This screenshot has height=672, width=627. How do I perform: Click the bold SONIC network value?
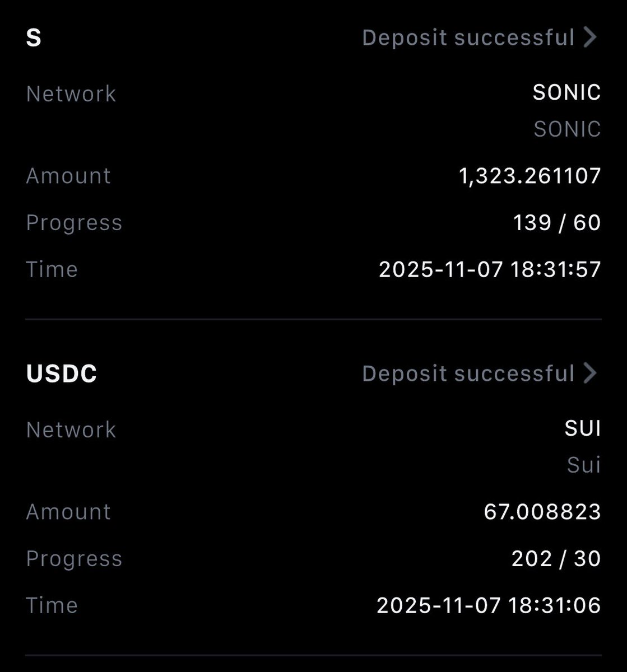point(566,92)
